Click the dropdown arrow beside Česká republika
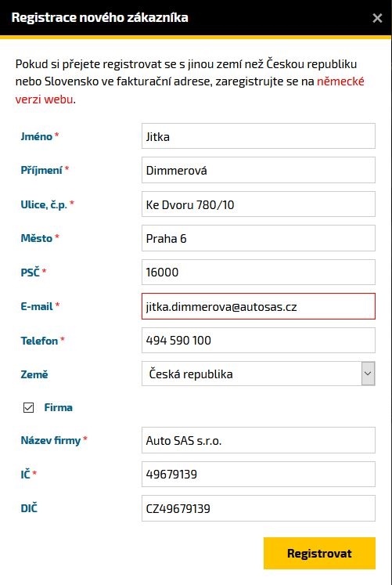392x585 pixels. tap(369, 374)
